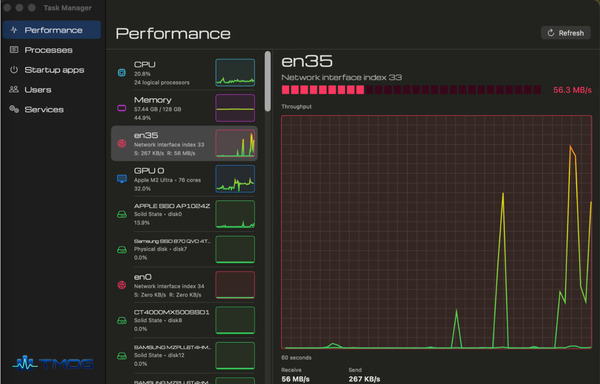600x384 pixels.
Task: Click the circular arrow icon in Refresh
Action: point(551,33)
